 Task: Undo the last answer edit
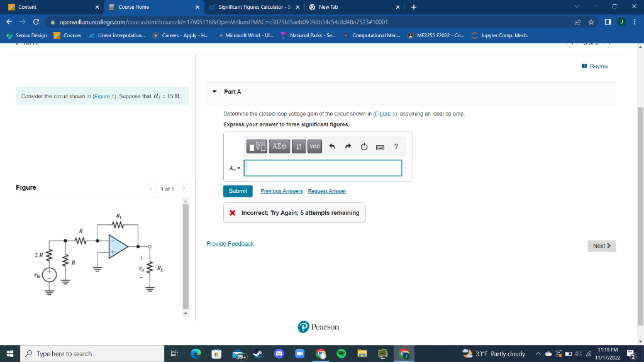click(332, 146)
